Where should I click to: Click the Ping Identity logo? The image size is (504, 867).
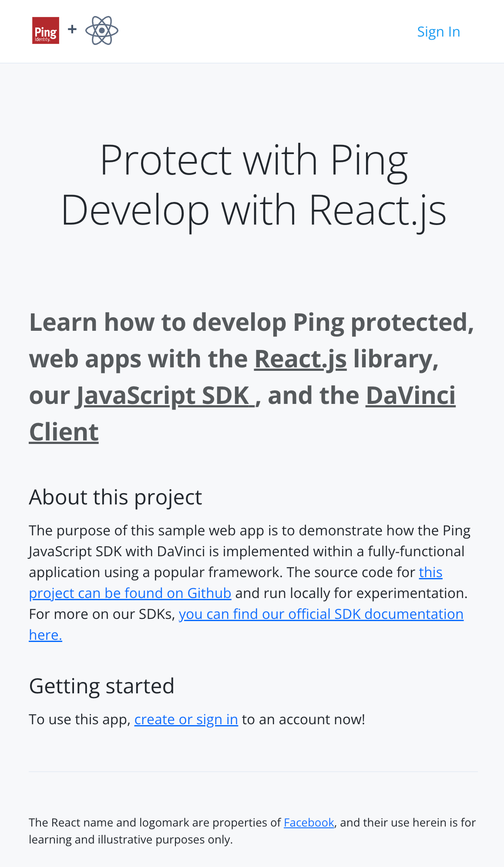pos(46,30)
